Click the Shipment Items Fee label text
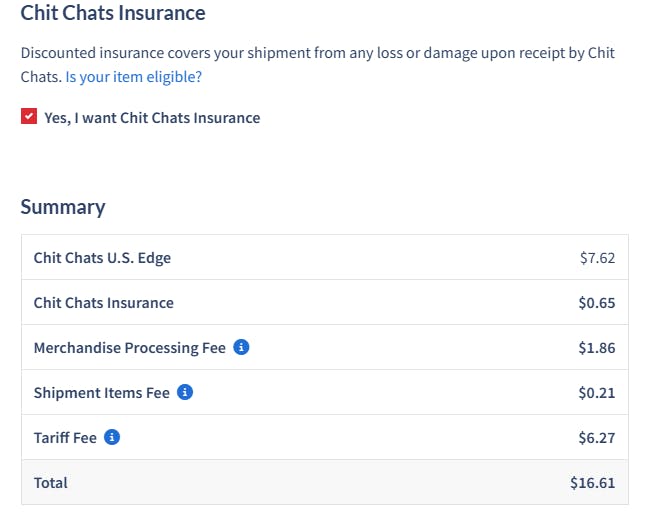This screenshot has height=520, width=654. pyautogui.click(x=102, y=393)
